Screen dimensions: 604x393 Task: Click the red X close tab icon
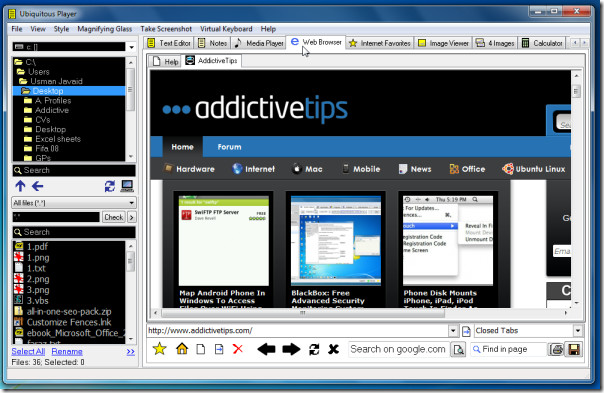pos(238,349)
